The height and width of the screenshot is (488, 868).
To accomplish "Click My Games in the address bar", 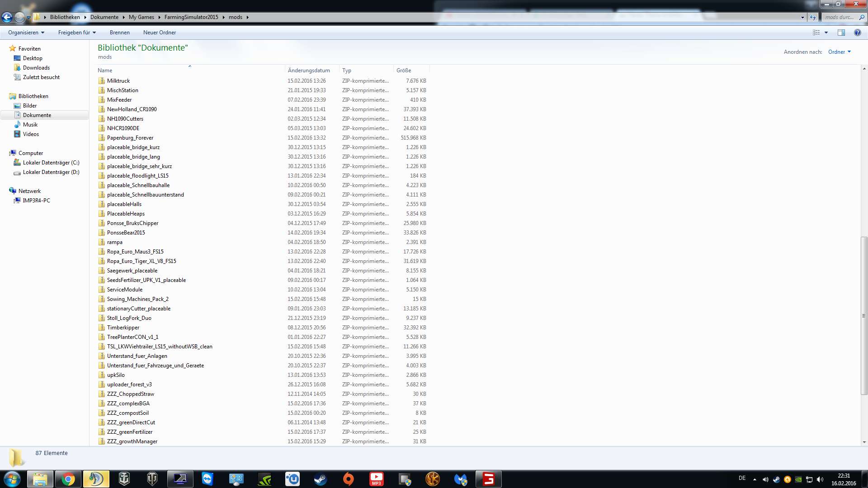I will click(x=141, y=17).
